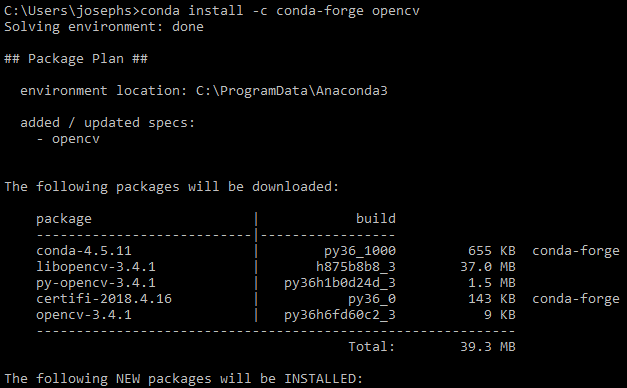Click the 'added / updated specs:' line
The width and height of the screenshot is (627, 388).
coord(108,123)
